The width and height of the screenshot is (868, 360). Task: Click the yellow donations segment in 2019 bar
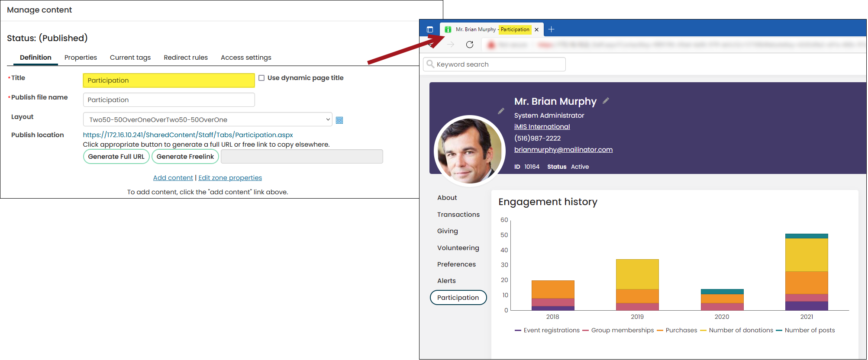pyautogui.click(x=637, y=274)
